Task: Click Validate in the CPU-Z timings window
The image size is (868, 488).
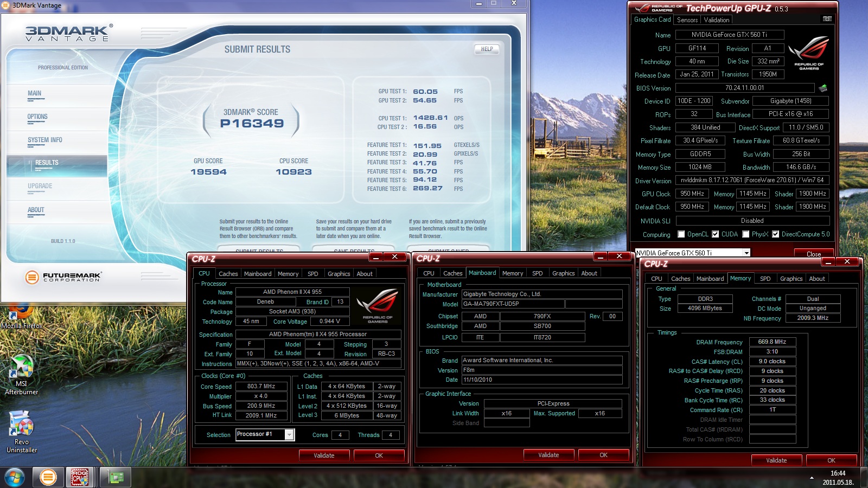Action: (x=776, y=460)
